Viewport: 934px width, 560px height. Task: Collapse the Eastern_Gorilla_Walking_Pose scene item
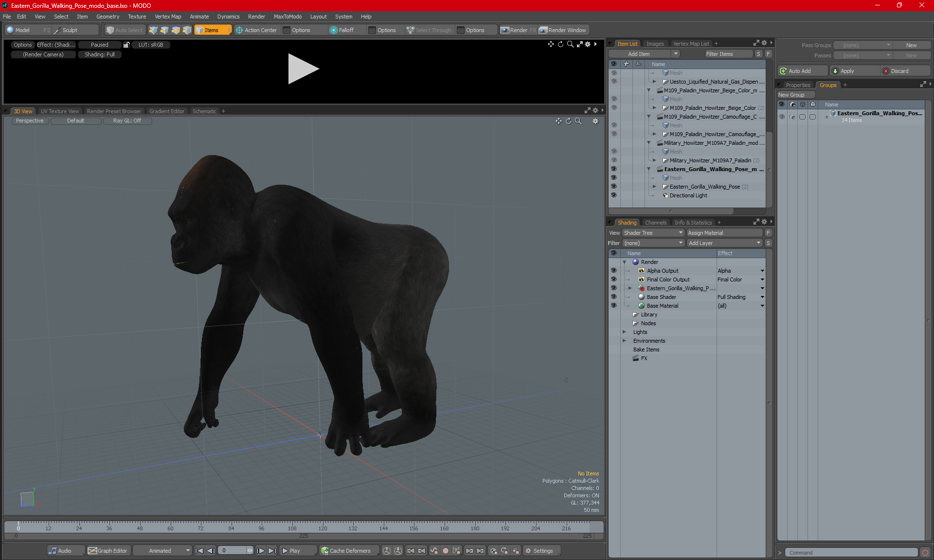coord(648,169)
